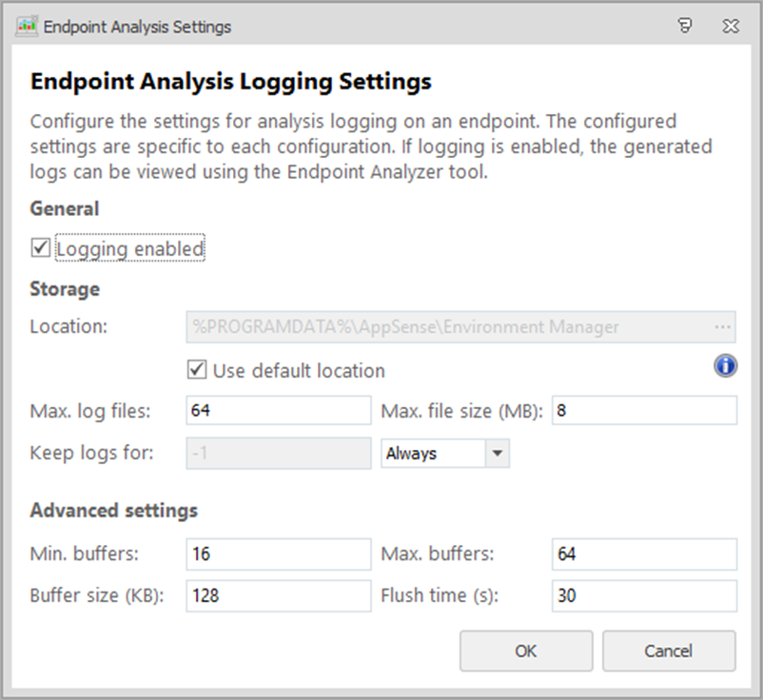763x700 pixels.
Task: Toggle the Logging enabled checkbox
Action: pyautogui.click(x=40, y=248)
